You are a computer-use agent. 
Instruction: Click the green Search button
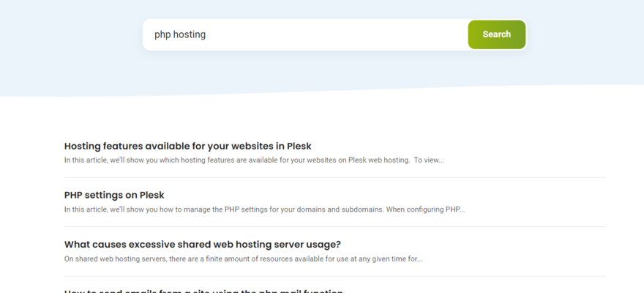point(497,34)
